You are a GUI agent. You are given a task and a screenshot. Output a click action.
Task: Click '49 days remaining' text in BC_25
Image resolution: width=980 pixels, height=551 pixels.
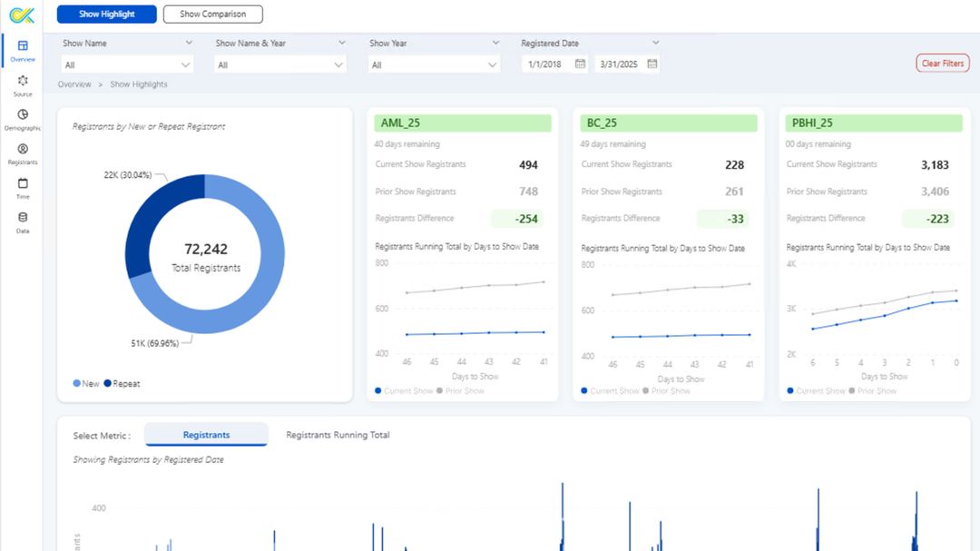[612, 143]
